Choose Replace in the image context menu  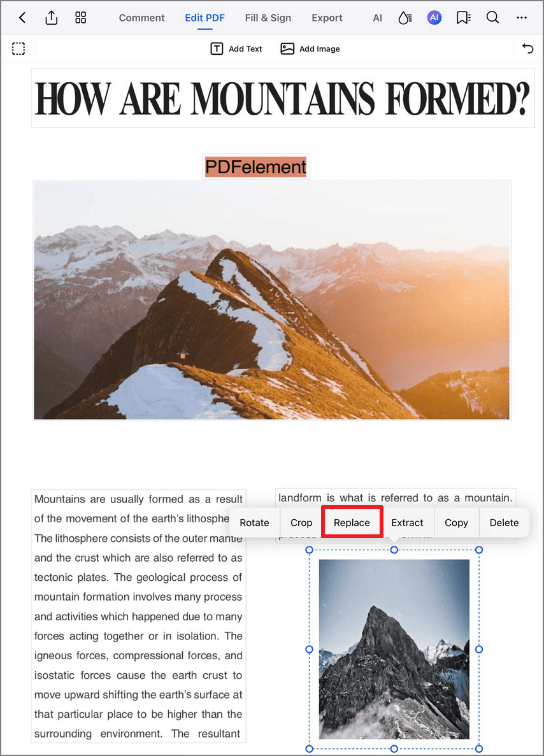(x=352, y=523)
